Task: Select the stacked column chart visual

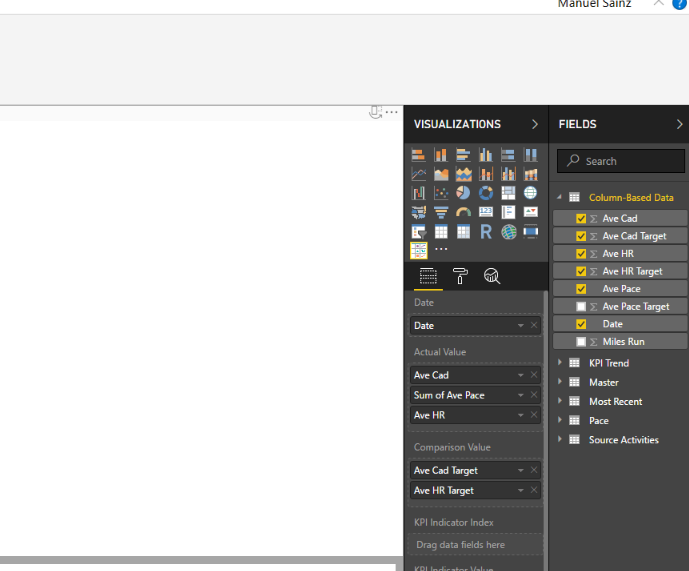Action: click(441, 155)
